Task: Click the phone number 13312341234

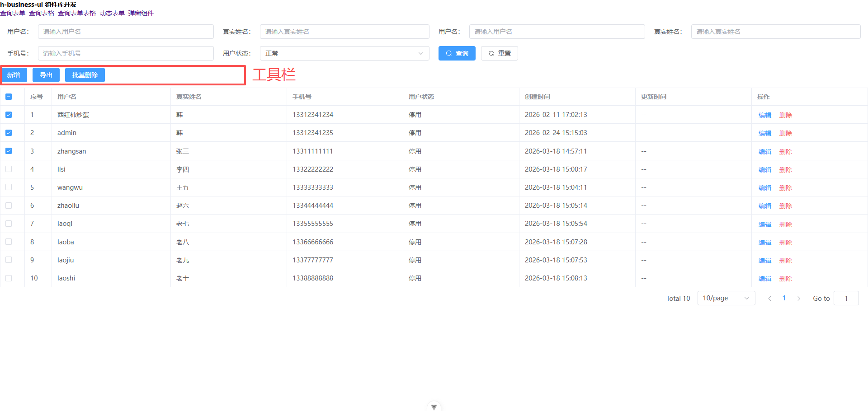Action: click(313, 115)
